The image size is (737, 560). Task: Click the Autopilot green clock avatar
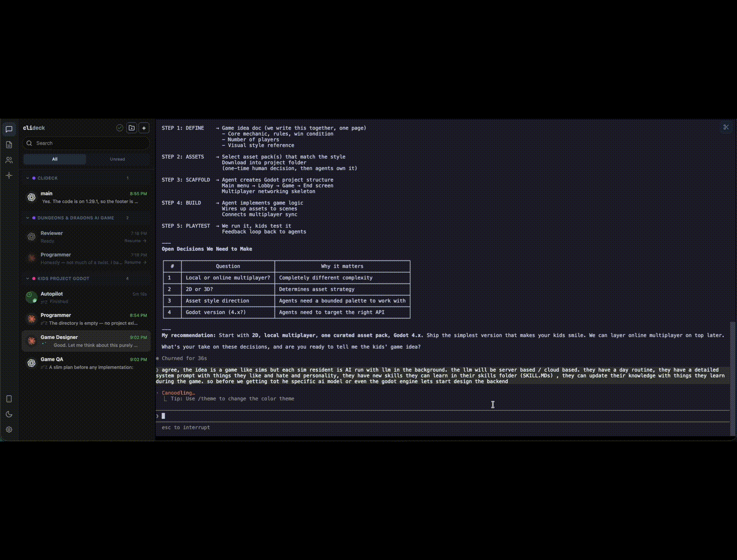coord(31,297)
